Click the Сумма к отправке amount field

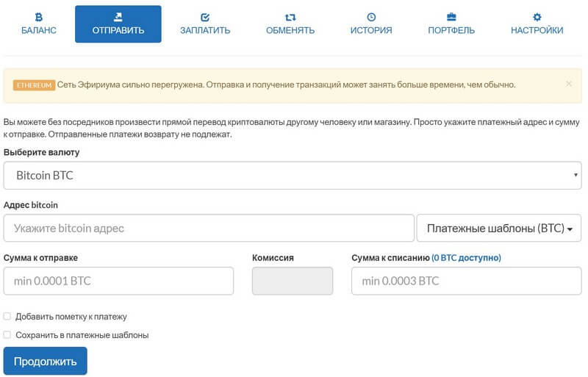click(118, 281)
